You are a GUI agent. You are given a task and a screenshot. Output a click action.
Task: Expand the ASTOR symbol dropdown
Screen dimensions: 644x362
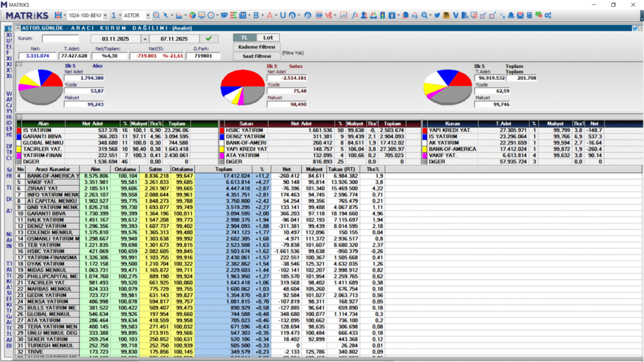coord(147,14)
